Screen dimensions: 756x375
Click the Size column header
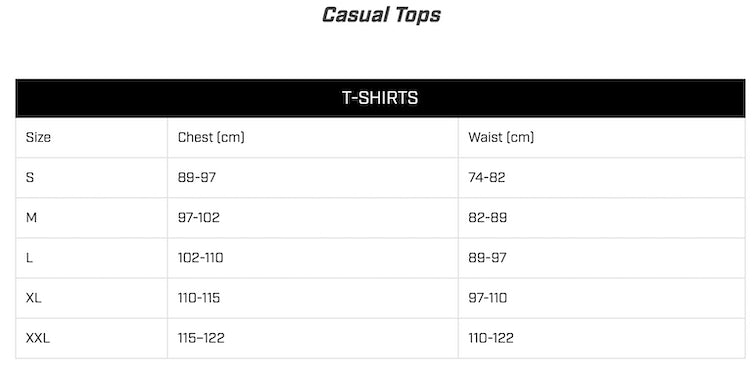tap(38, 137)
